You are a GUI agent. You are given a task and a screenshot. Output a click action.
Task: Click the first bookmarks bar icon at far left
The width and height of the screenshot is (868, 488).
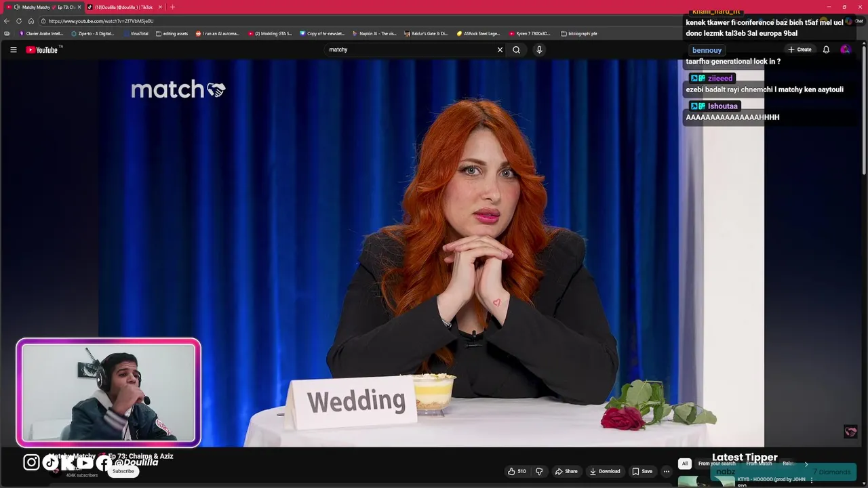tap(7, 33)
